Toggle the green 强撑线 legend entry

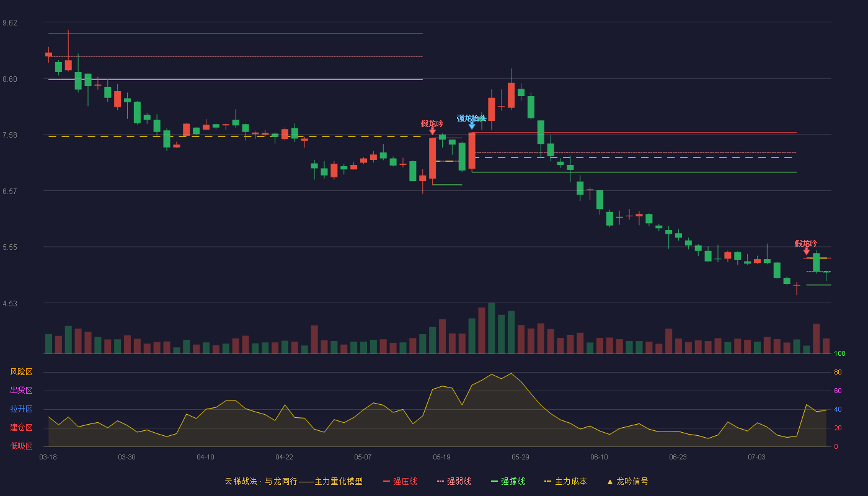pos(508,481)
